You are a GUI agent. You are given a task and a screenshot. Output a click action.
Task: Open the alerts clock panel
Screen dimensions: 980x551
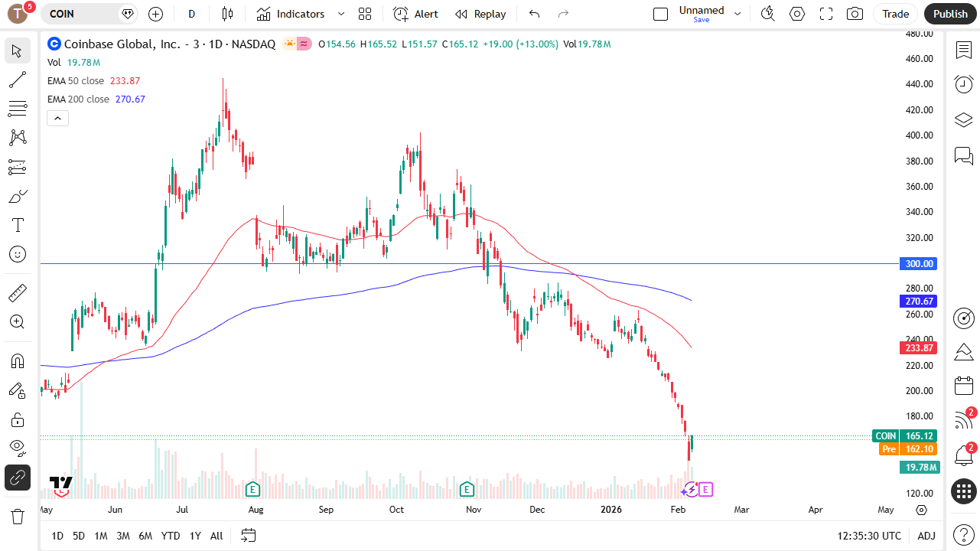pyautogui.click(x=964, y=85)
